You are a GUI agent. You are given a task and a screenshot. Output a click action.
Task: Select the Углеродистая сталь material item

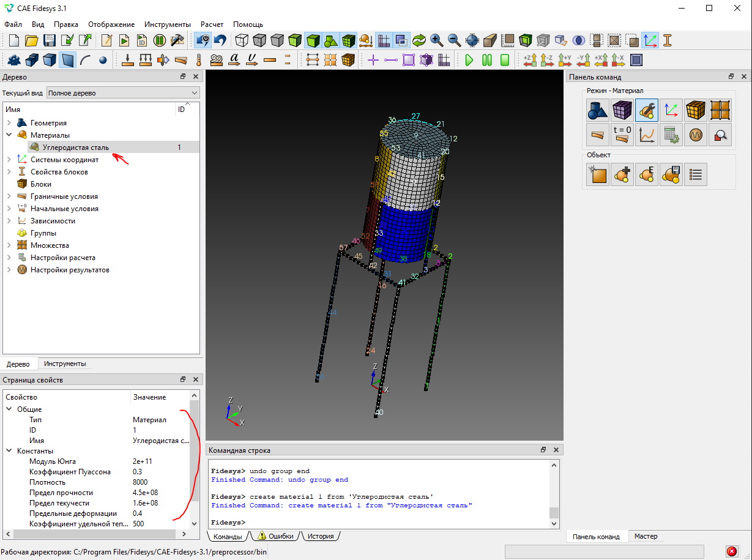point(76,147)
